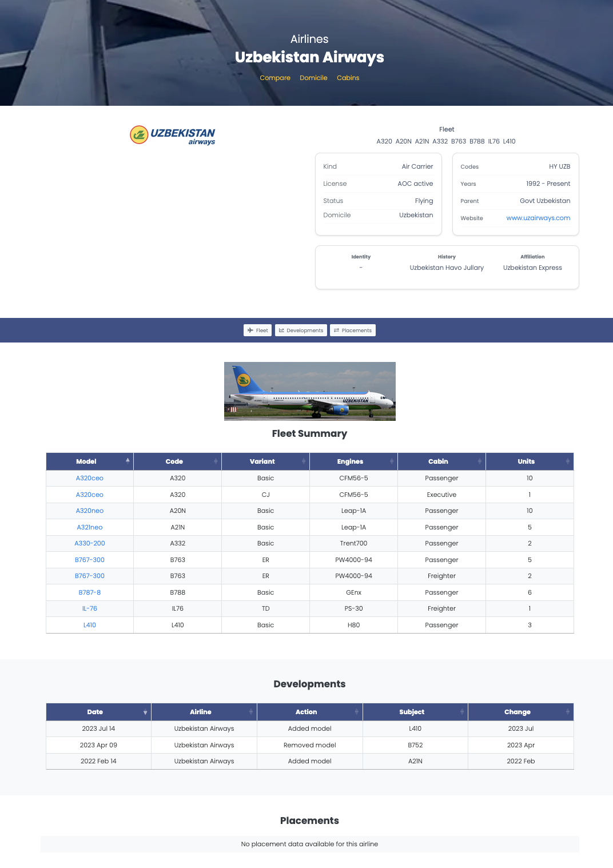Click the B788 fleet code at top
The height and width of the screenshot is (868, 613).
[x=477, y=141]
